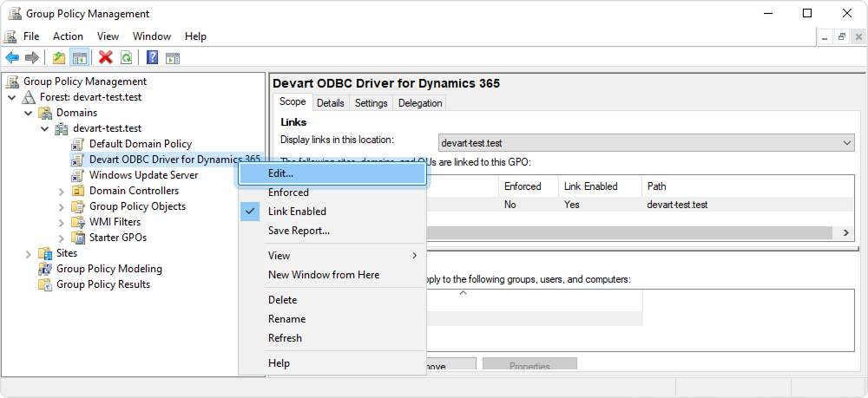Image resolution: width=868 pixels, height=398 pixels.
Task: Click the Starter GPOs folder icon
Action: tap(77, 238)
